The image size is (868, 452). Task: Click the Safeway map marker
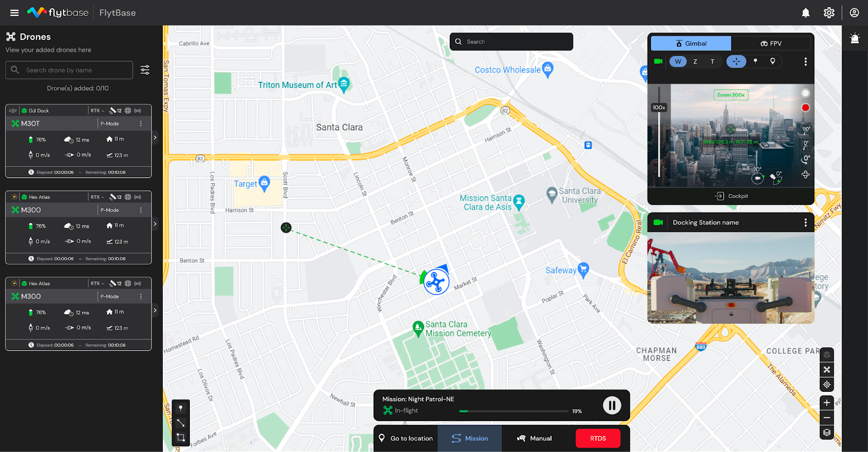583,270
